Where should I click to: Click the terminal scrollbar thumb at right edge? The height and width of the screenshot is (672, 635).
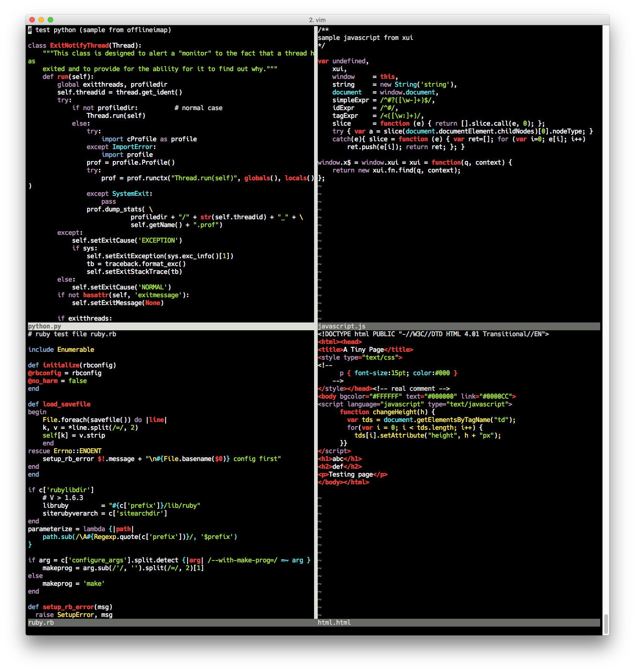pos(606,624)
